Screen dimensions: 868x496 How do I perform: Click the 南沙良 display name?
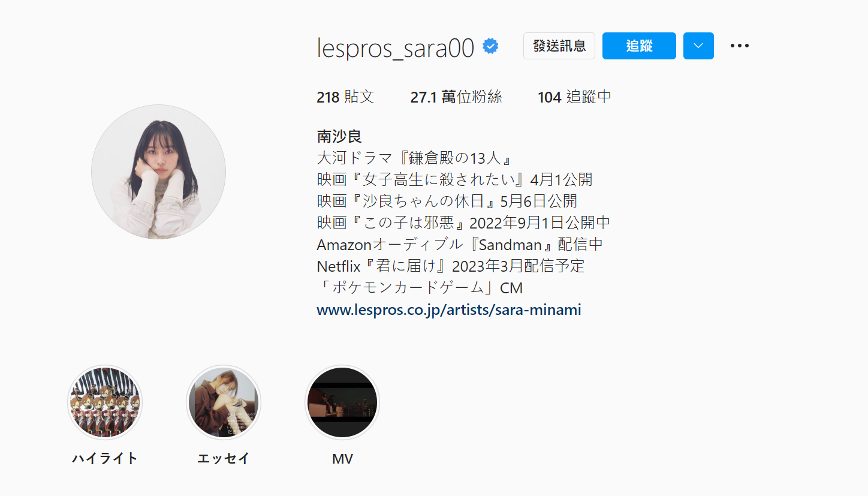[339, 136]
